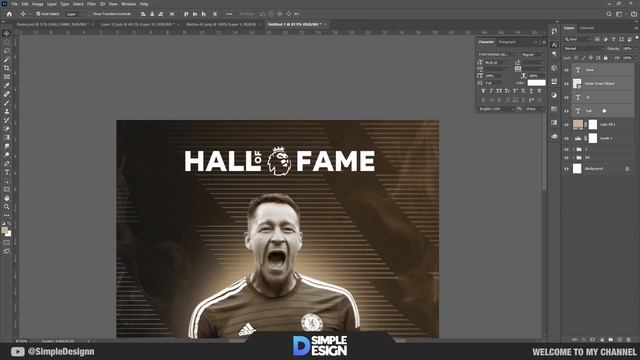Click the options bar three-dots more button
The height and width of the screenshot is (360, 640).
coord(229,14)
